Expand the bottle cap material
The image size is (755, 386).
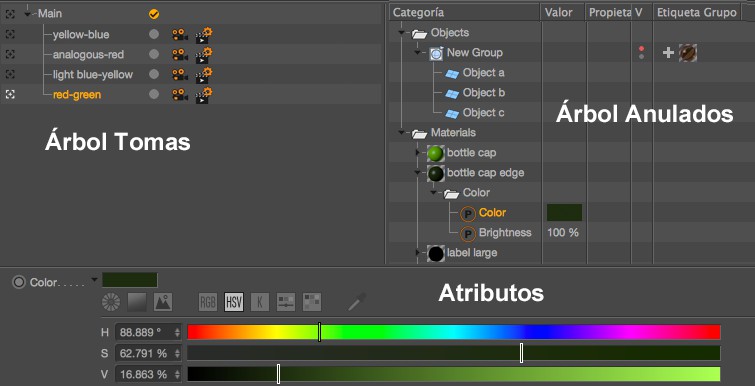418,153
